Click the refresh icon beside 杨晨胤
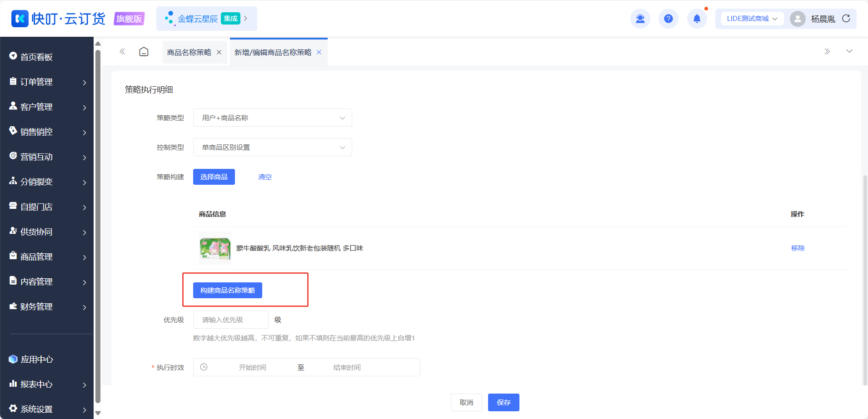Screen dimensions: 868x419 846,19
